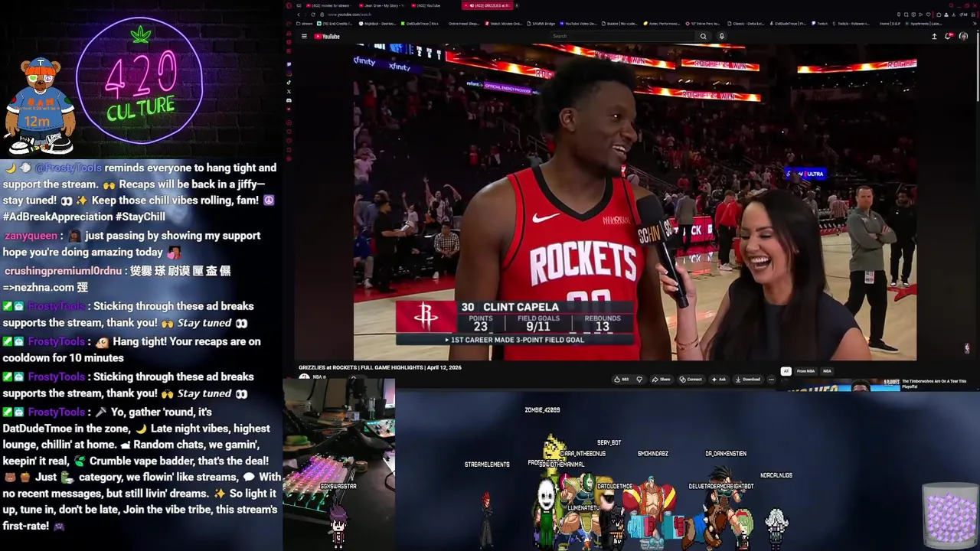Click the Ask button

(x=719, y=380)
